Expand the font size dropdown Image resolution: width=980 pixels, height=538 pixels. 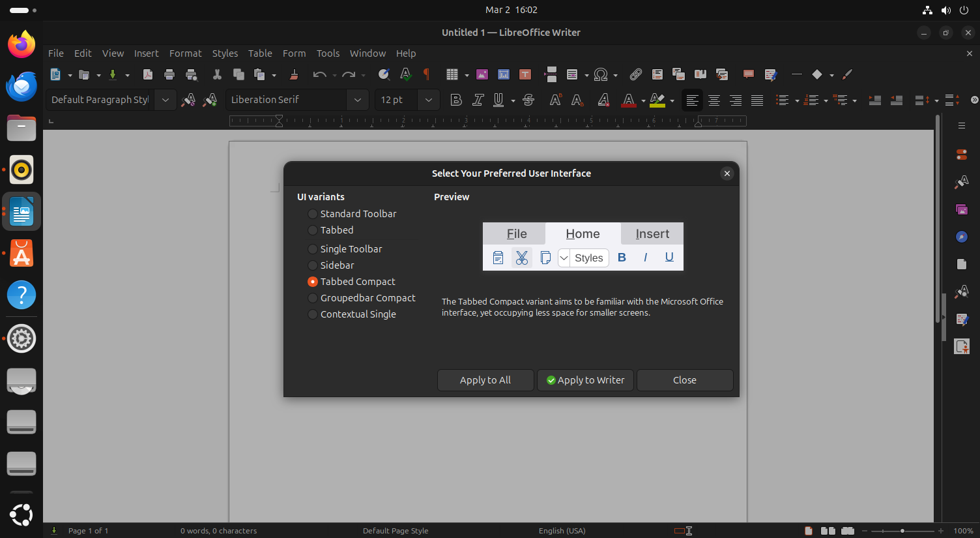pos(429,100)
